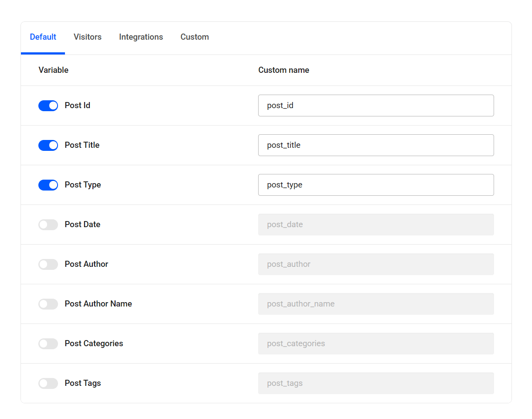
Task: Click the Variable column header
Action: click(53, 70)
